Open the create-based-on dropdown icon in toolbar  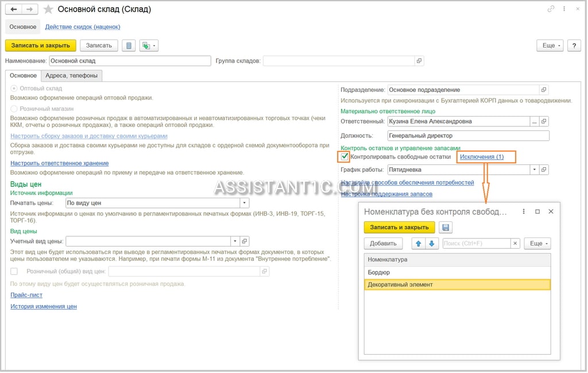click(x=149, y=45)
